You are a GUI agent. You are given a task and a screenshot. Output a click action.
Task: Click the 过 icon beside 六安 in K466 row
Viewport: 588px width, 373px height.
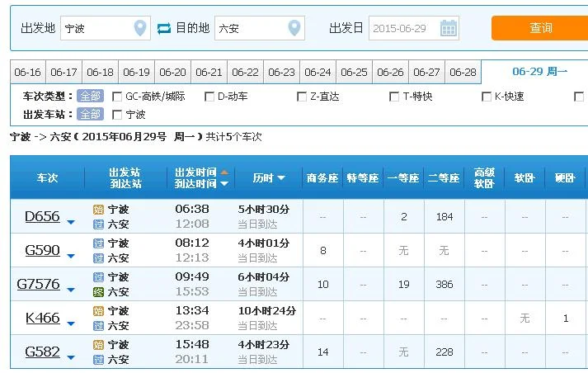pyautogui.click(x=98, y=326)
